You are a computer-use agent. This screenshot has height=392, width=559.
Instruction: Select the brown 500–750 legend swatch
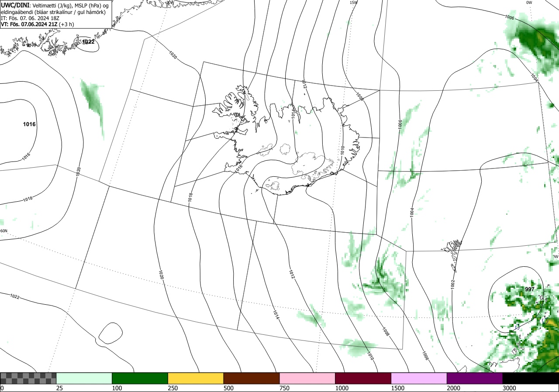click(x=252, y=378)
